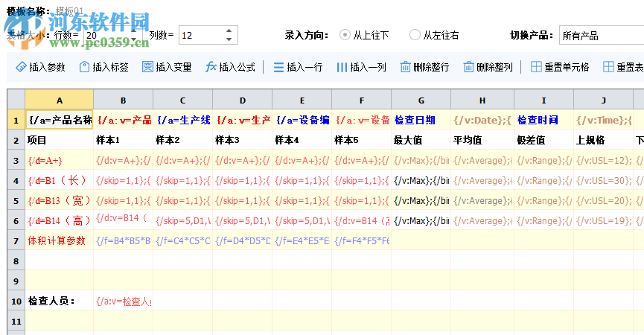This screenshot has height=335, width=644.
Task: Click the {/v:Average} cell in row 5
Action: pyautogui.click(x=482, y=200)
